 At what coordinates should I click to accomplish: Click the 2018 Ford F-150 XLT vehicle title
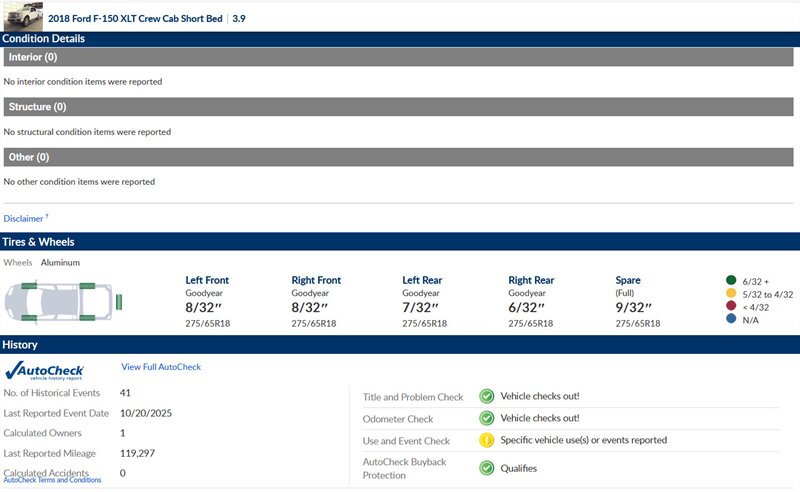(x=137, y=18)
